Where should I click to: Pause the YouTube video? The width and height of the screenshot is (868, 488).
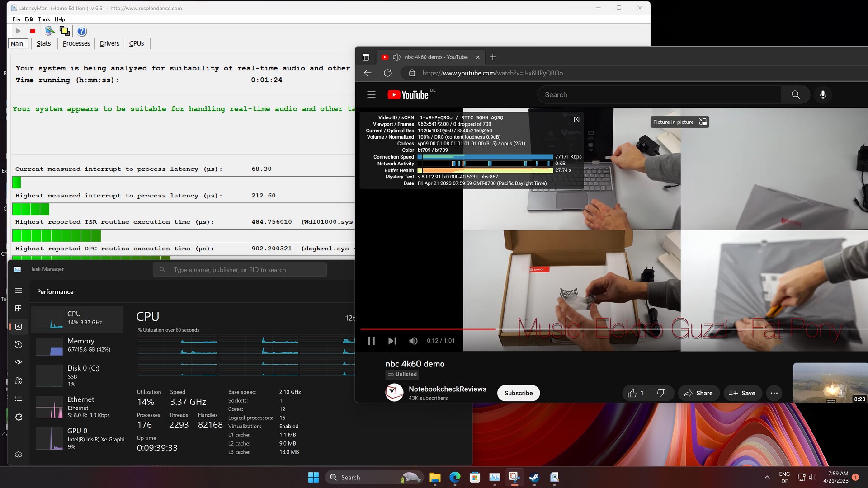pos(371,341)
